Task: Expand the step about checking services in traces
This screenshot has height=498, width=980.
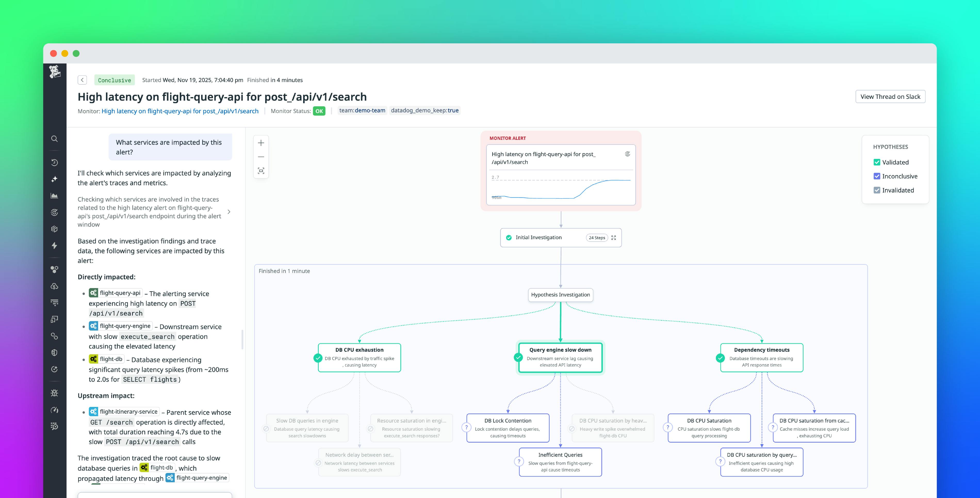Action: coord(229,212)
